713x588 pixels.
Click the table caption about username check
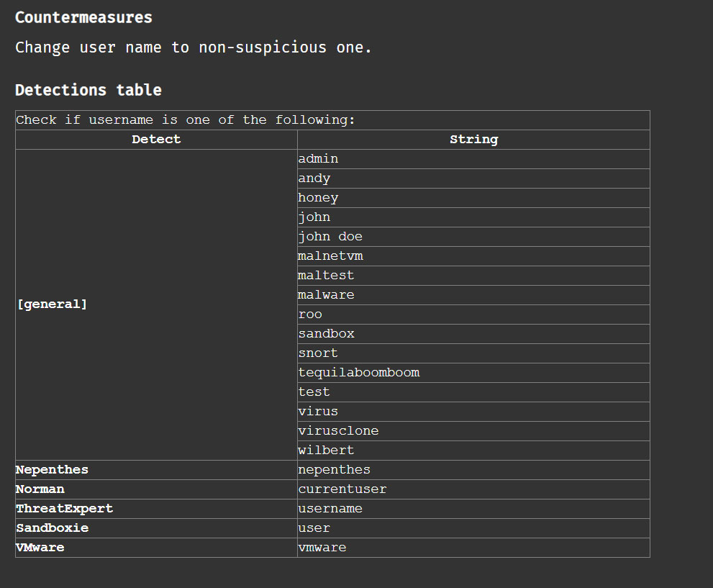[332, 120]
